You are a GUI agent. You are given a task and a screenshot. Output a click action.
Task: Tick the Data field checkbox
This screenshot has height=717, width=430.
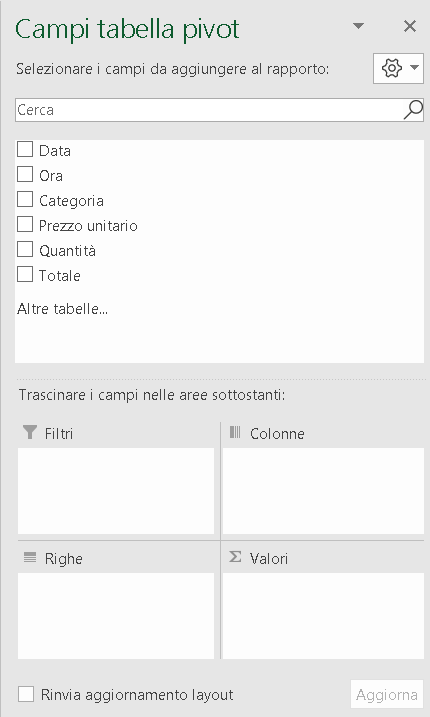pyautogui.click(x=25, y=149)
